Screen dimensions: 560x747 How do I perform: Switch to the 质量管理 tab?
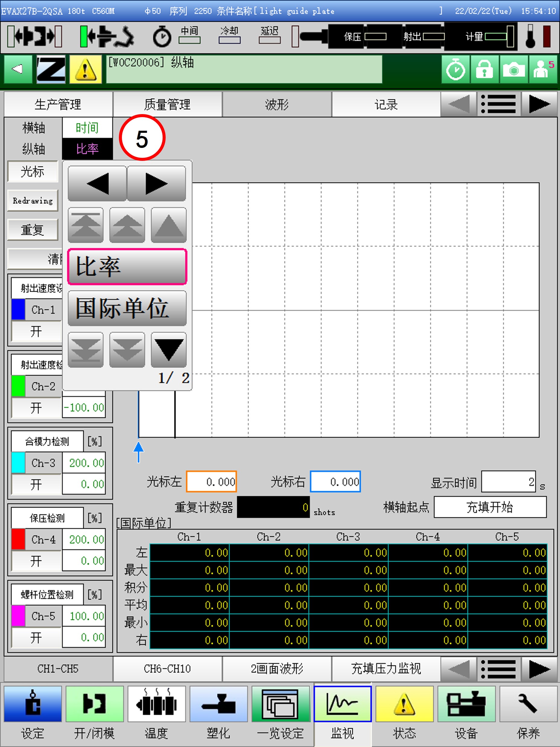click(167, 105)
